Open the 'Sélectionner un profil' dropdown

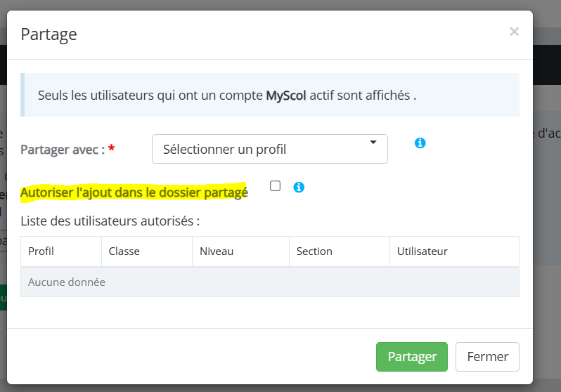270,149
